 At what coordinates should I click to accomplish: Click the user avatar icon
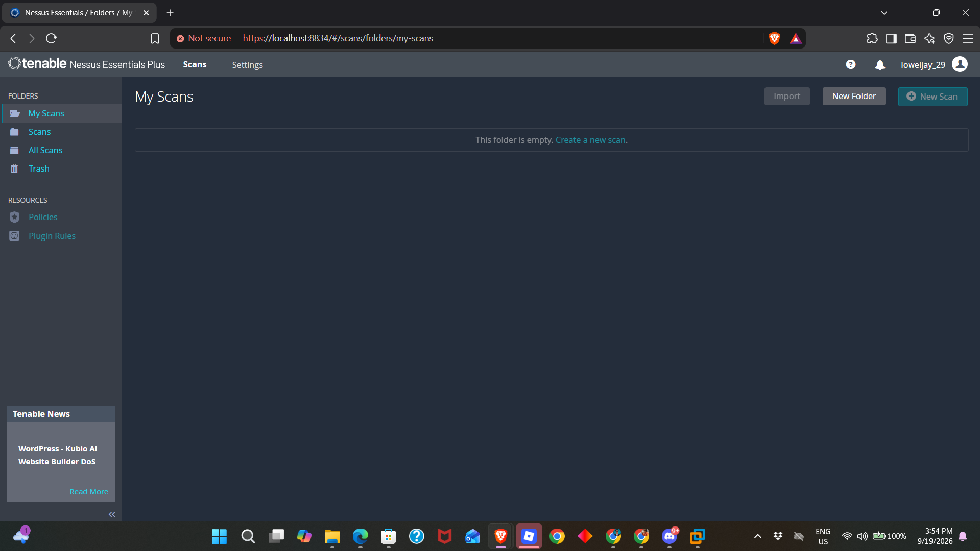(960, 65)
